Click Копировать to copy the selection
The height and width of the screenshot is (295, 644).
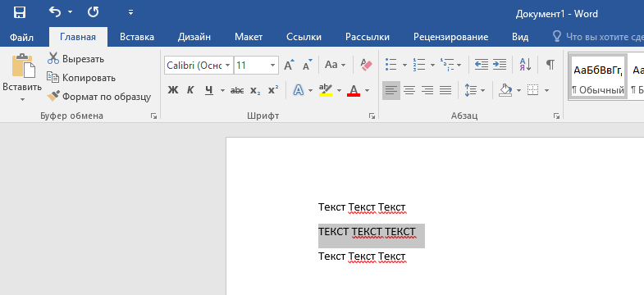click(x=81, y=78)
